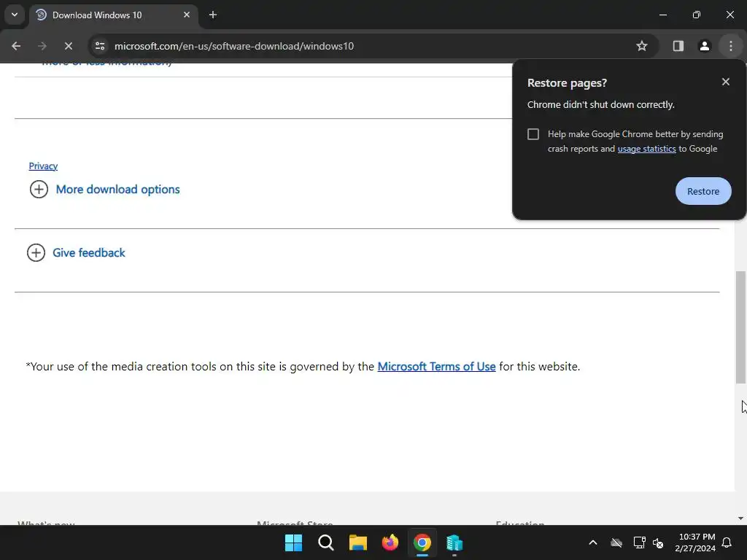Screen dimensions: 747x560
Task: Stop loading the page
Action: [68, 46]
